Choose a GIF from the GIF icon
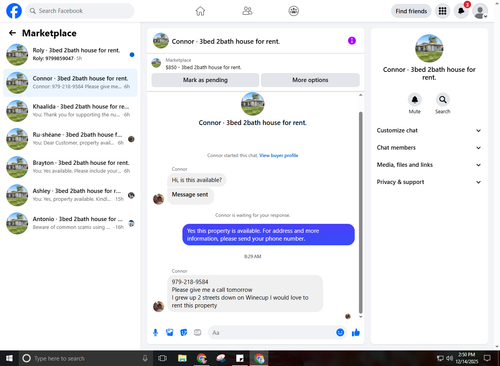Image resolution: width=500 pixels, height=366 pixels. 198,332
